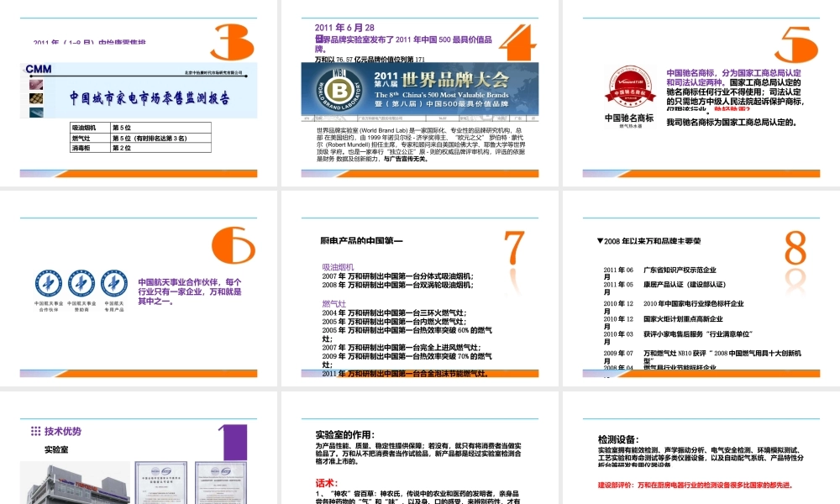
Task: Click the entry 2010年中国家电行业绿色标杆企业
Action: coord(693,304)
